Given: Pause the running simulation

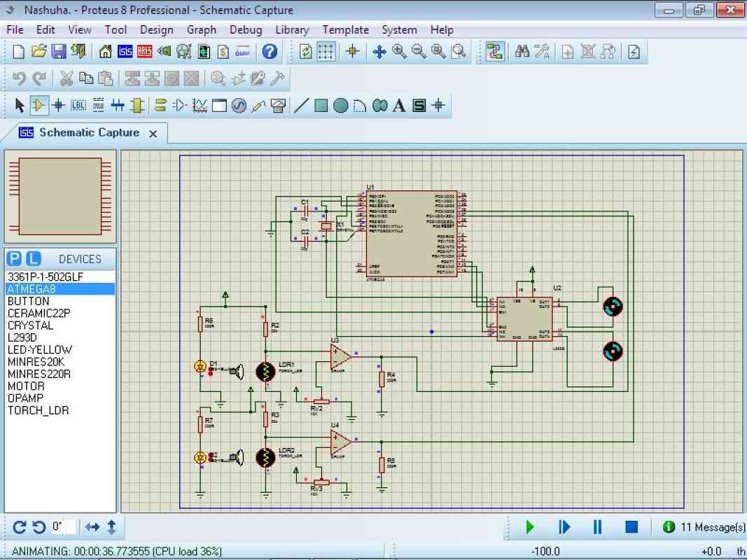Looking at the screenshot, I should coord(596,526).
